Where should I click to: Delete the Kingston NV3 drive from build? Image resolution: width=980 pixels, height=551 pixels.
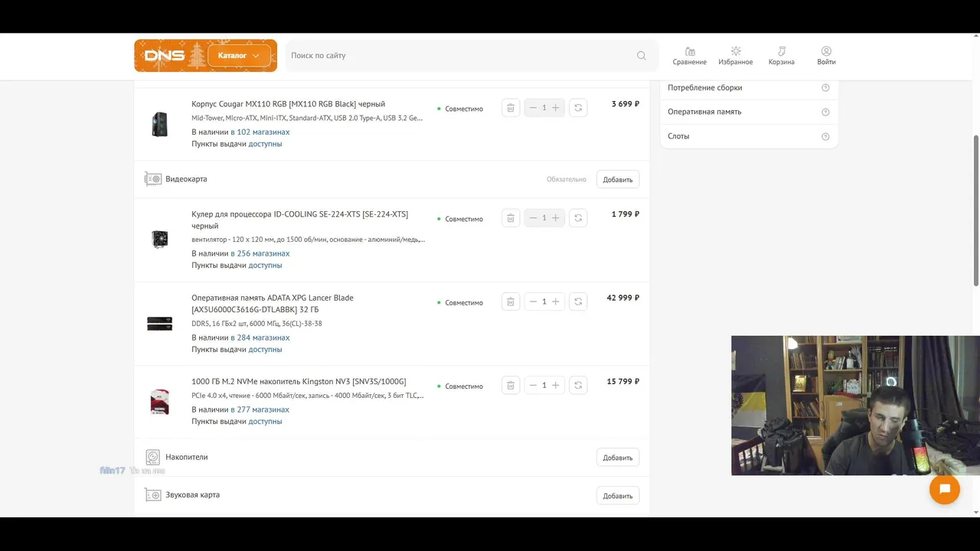[x=511, y=385]
